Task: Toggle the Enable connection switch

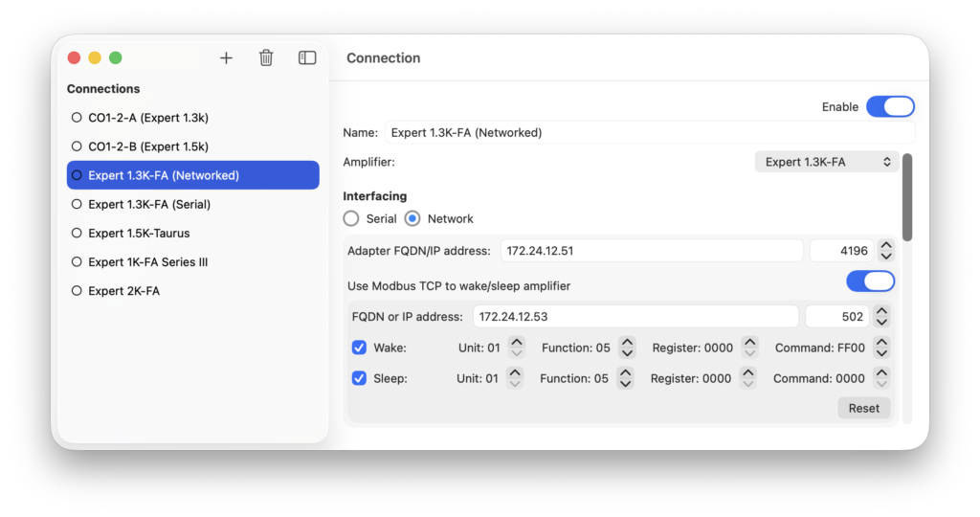Action: 890,107
